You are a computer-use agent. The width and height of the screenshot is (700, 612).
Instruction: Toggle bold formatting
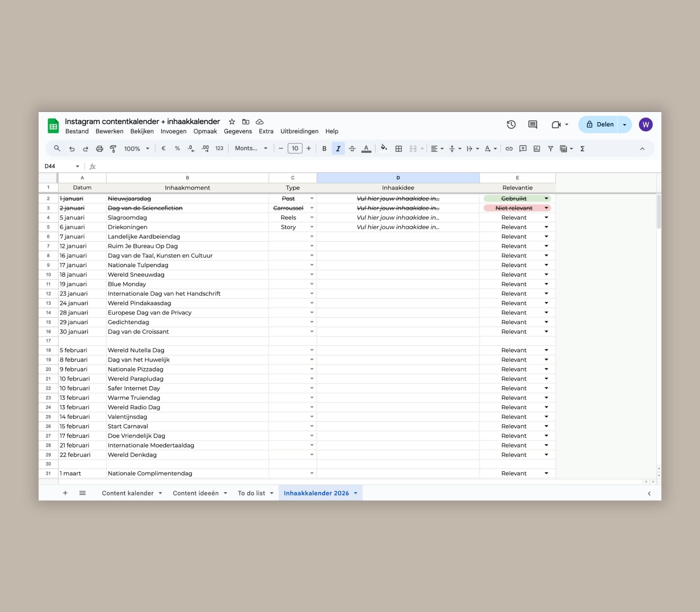point(324,149)
